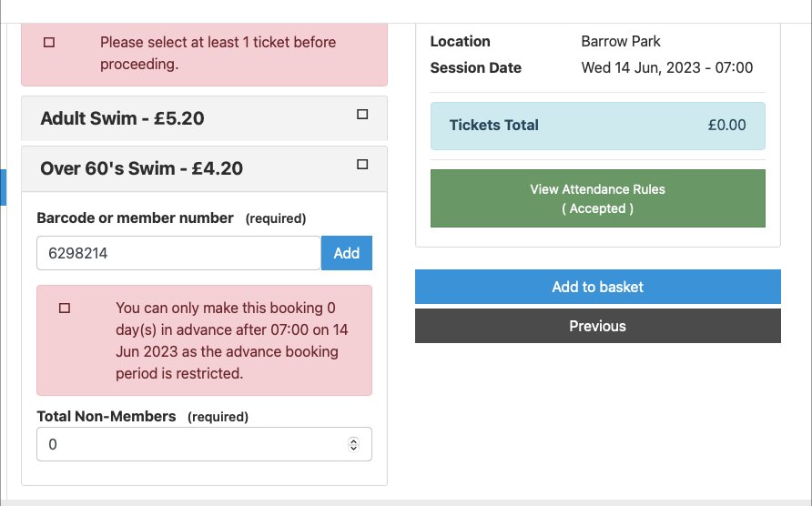
Task: Open View Attendance Rules (Accepted)
Action: 597,198
